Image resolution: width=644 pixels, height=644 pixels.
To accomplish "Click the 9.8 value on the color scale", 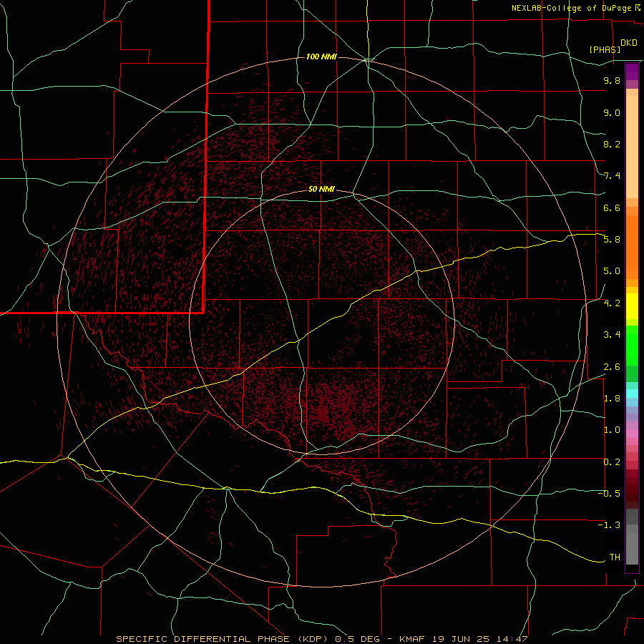I will click(x=612, y=80).
